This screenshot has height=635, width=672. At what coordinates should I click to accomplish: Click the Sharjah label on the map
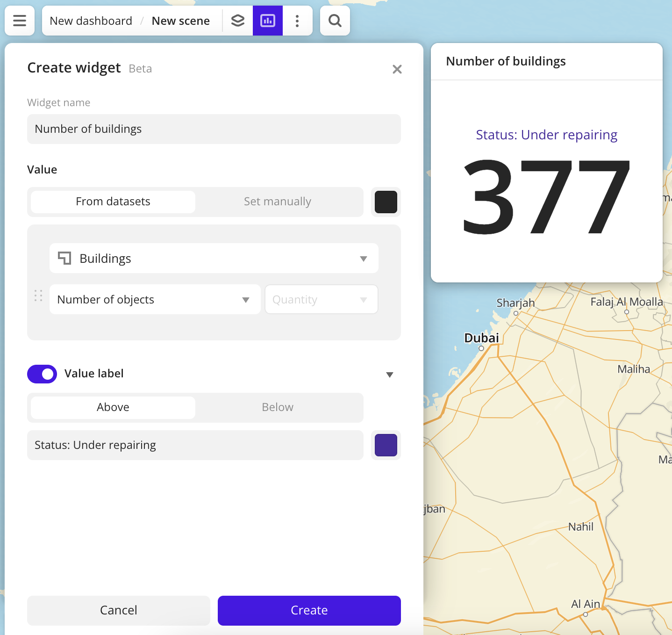click(x=515, y=303)
